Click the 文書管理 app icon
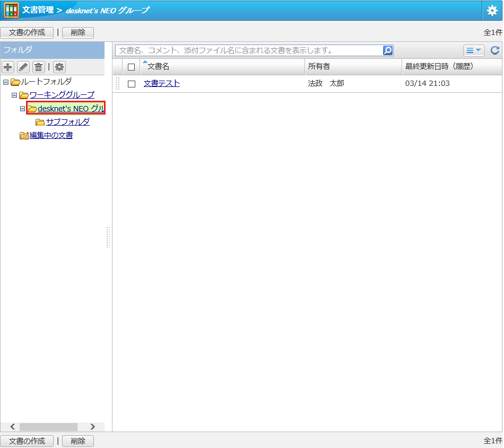This screenshot has width=504, height=448. 11,10
